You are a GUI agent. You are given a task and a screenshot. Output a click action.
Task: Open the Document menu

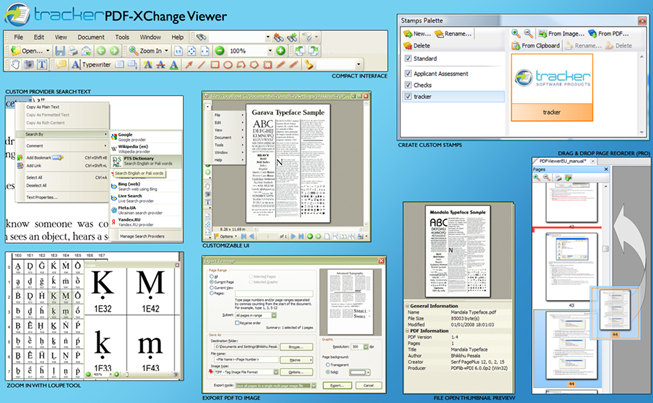pyautogui.click(x=91, y=37)
